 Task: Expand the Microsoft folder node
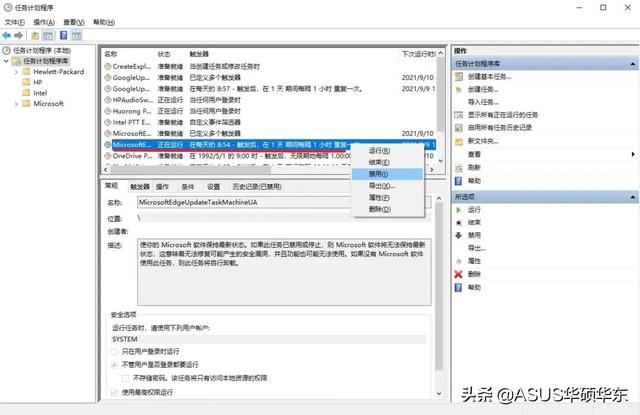16,104
